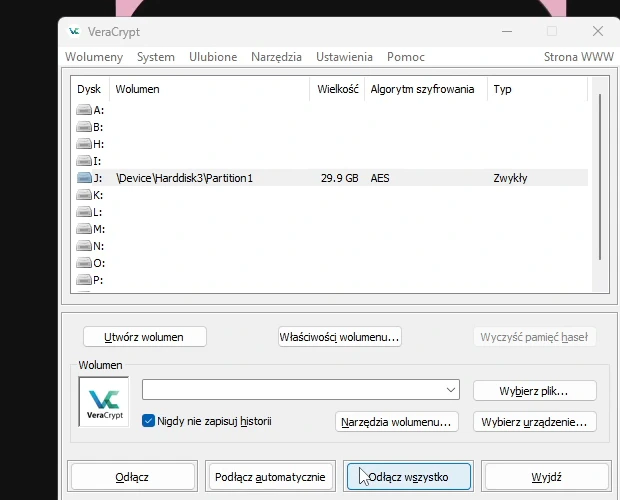620x500 pixels.
Task: Click the AES encryption cell
Action: point(380,178)
